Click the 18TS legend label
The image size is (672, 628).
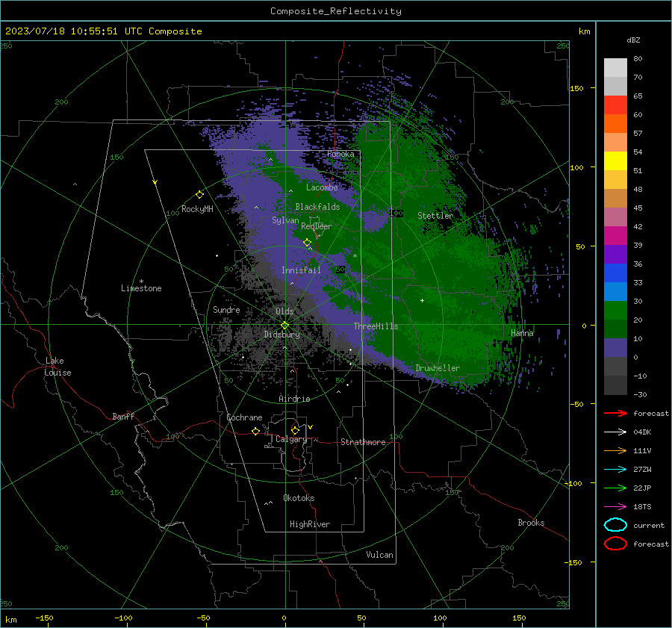click(642, 507)
